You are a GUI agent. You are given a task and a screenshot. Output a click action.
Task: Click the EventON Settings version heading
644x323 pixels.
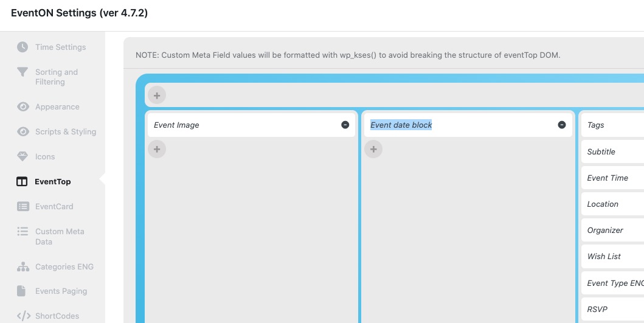coord(79,13)
